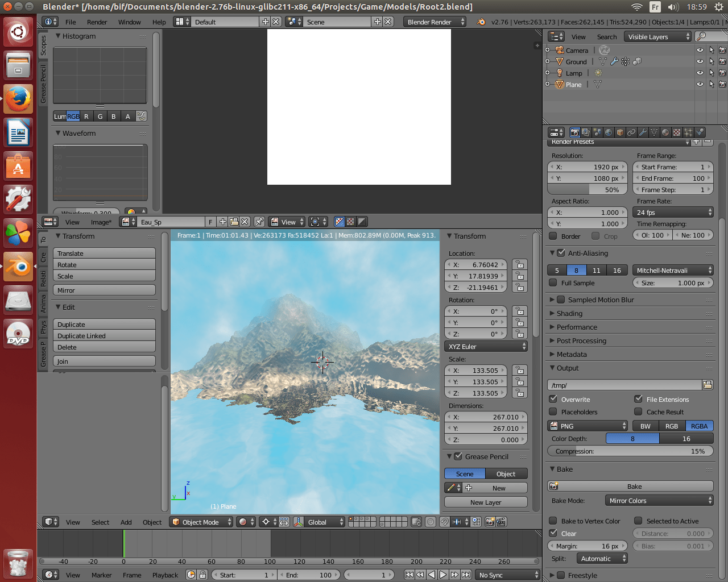Screen dimensions: 728x582
Task: Click the wrench modifier icon next to Ground
Action: coord(614,61)
